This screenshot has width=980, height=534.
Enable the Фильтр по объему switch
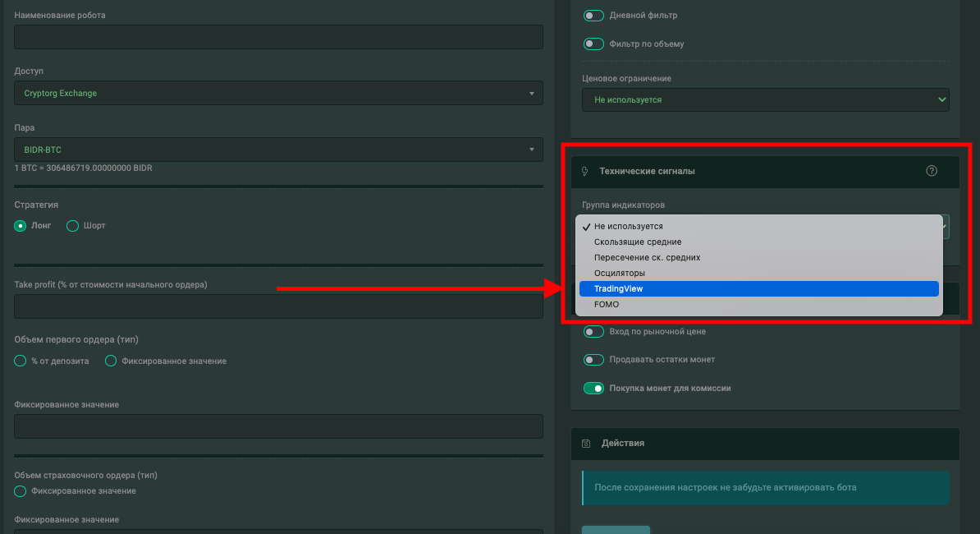pos(593,44)
